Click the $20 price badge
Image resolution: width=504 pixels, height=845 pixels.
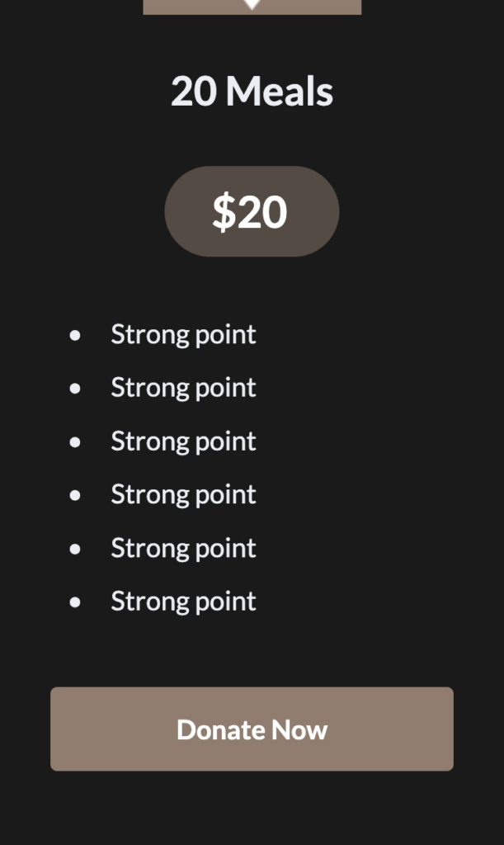coord(252,211)
